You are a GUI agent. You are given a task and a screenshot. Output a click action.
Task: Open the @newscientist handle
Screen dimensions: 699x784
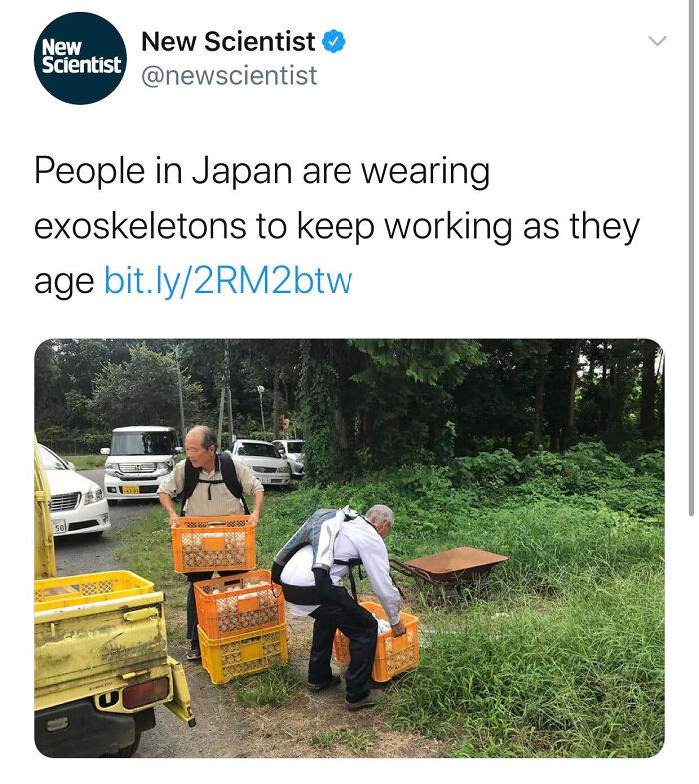coord(229,76)
